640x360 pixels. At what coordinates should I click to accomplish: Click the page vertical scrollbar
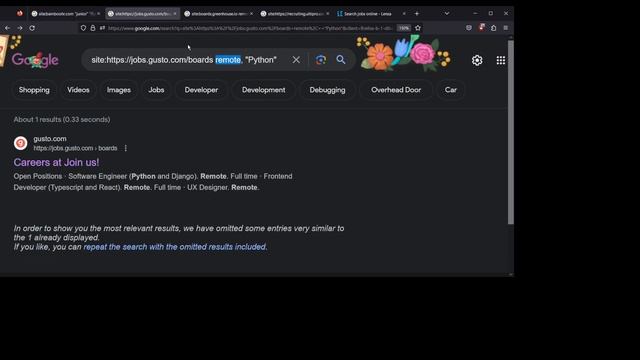coord(511,131)
